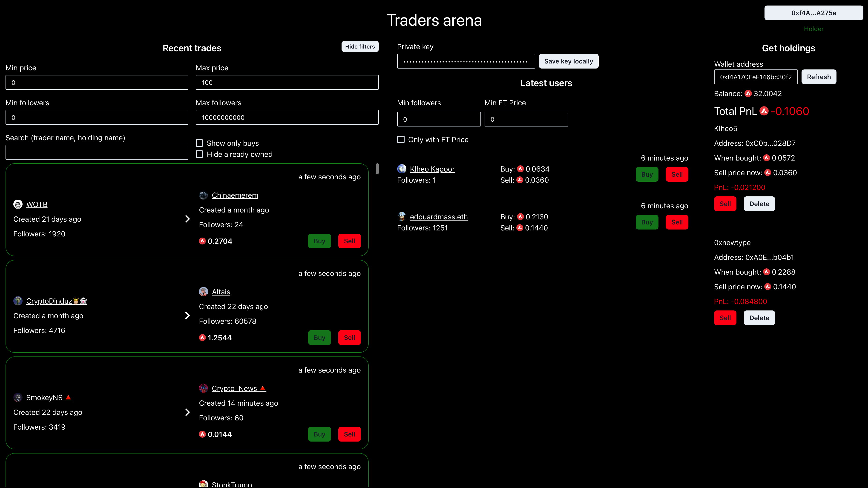Click WOTB's profile avatar icon
Screen dimensions: 868x488
point(18,204)
